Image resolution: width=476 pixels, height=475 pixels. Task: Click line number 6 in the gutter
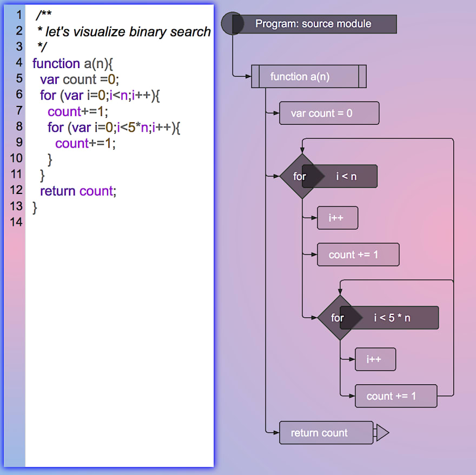(19, 95)
